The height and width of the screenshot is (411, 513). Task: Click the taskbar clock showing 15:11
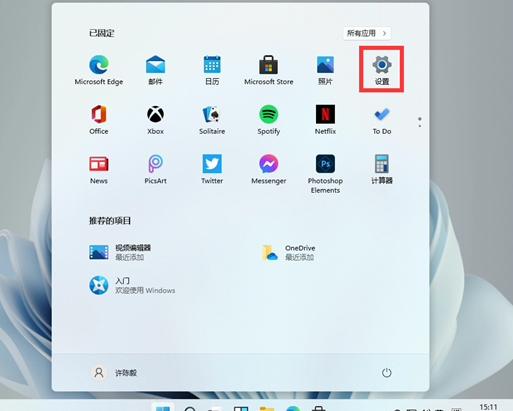pos(488,407)
